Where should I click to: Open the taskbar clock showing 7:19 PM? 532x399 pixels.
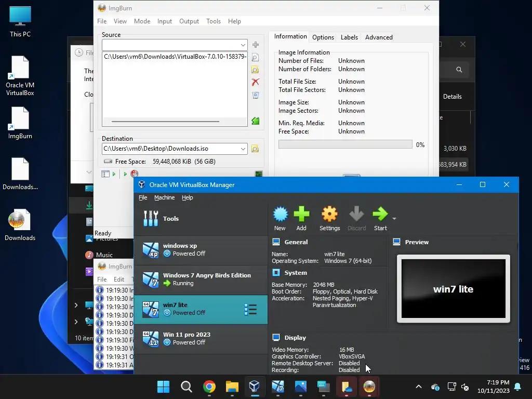(494, 387)
